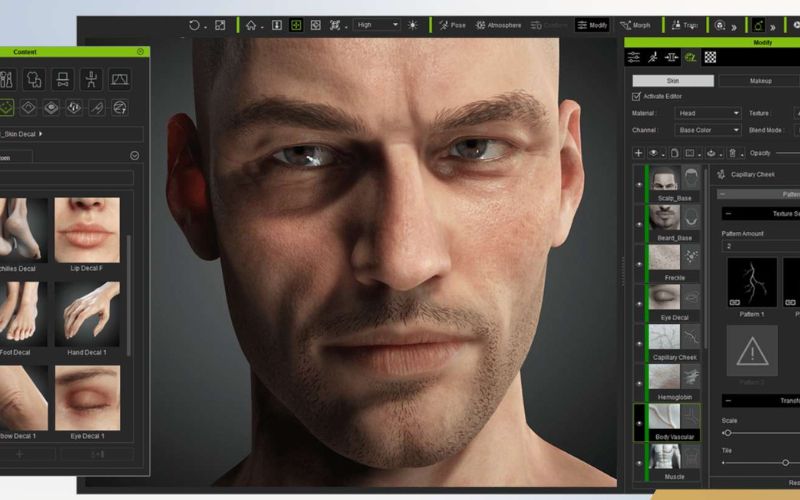Click the add layer plus icon

click(x=638, y=153)
